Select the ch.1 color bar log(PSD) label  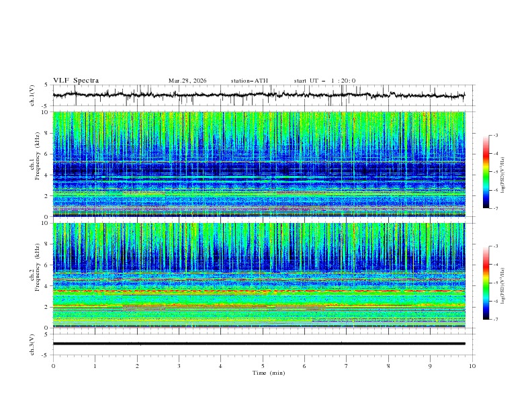pyautogui.click(x=503, y=175)
